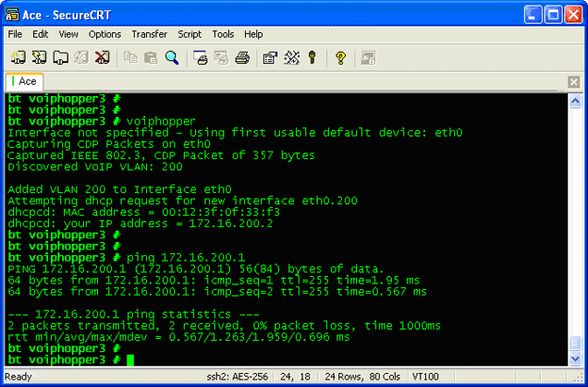Close the Ace tab with X button

[x=574, y=82]
